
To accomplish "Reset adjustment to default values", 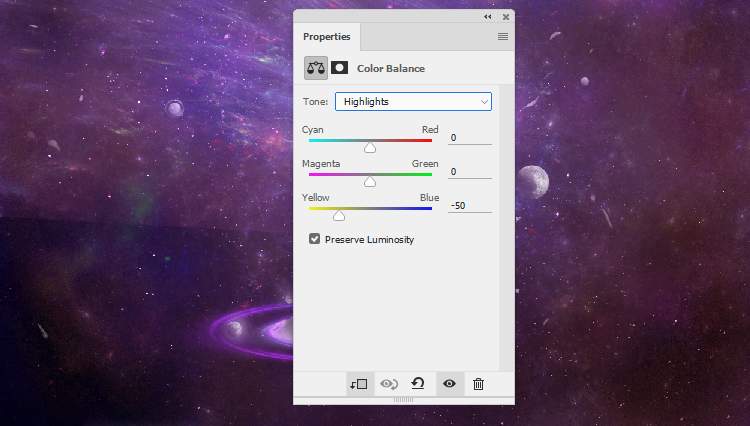I will pyautogui.click(x=418, y=384).
